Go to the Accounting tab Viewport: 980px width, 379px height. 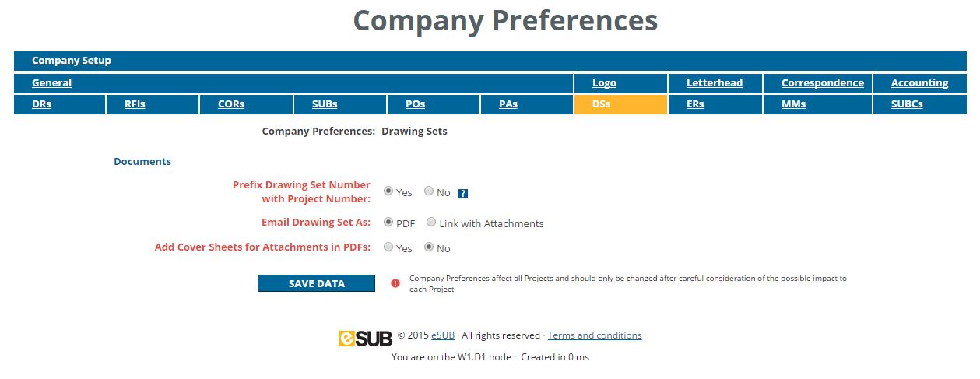pos(919,83)
